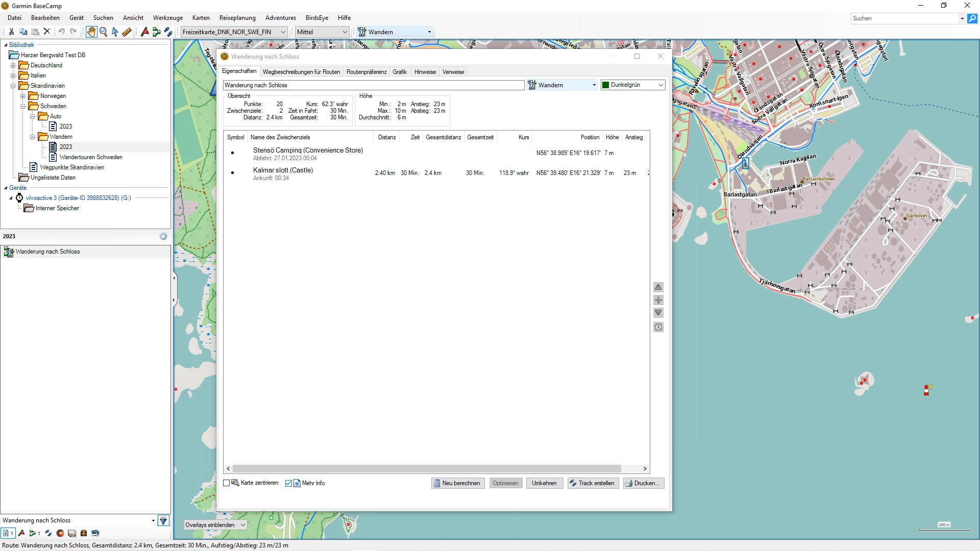Image resolution: width=980 pixels, height=551 pixels.
Task: Open the list filter funnel icon
Action: tap(163, 520)
